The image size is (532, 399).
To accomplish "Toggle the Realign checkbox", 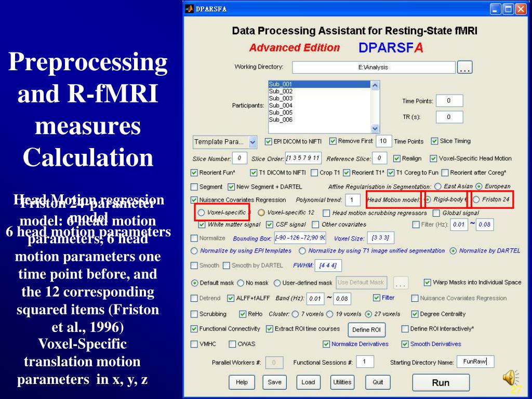I will (396, 158).
